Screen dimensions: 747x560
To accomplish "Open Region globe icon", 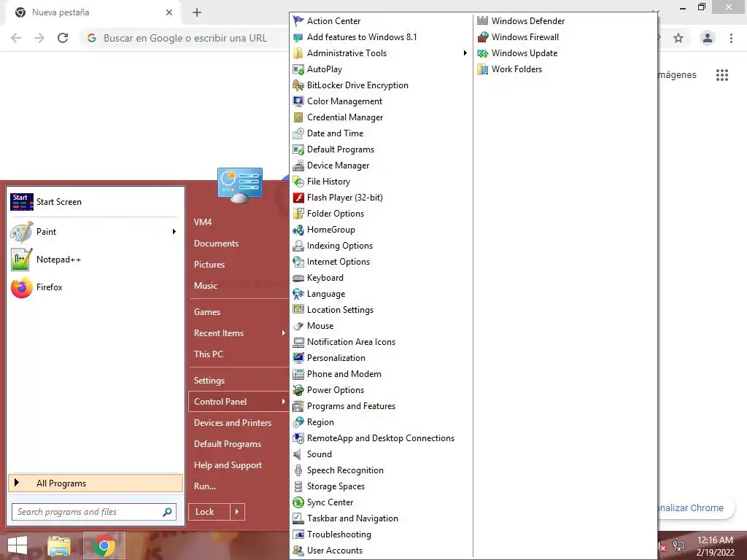I will 298,422.
